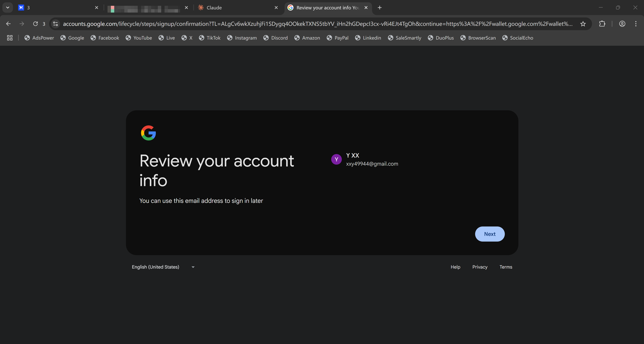Image resolution: width=644 pixels, height=344 pixels.
Task: Click the Next button
Action: 490,234
